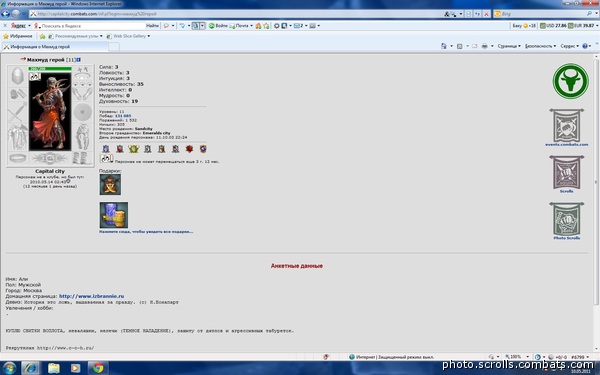Viewport: 600px width, 375px height.
Task: Click the empty belt slot below portrait
Action: point(50,158)
